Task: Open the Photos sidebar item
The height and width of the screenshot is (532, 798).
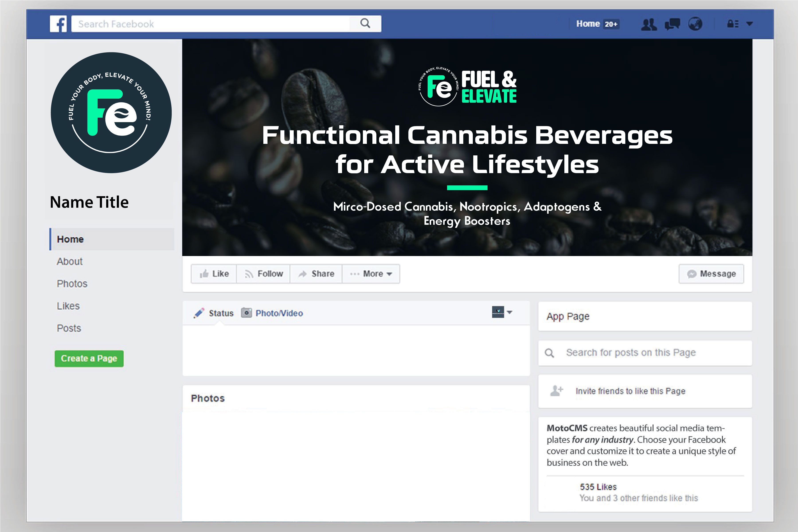Action: point(72,284)
